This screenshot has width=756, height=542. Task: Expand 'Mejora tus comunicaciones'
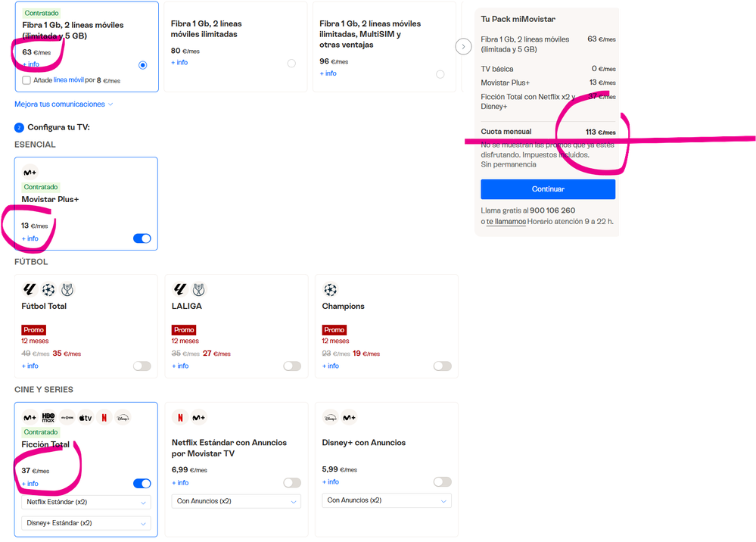click(x=64, y=104)
